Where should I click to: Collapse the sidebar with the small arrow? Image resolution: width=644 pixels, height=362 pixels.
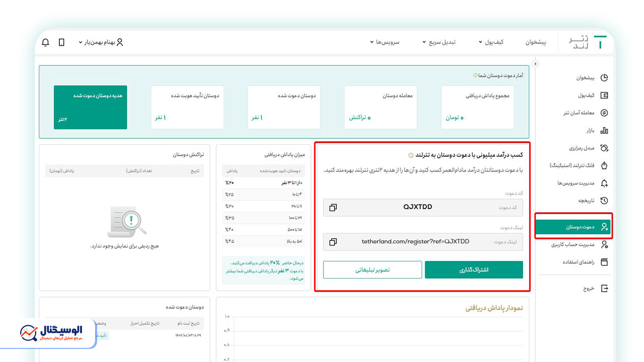click(x=535, y=64)
